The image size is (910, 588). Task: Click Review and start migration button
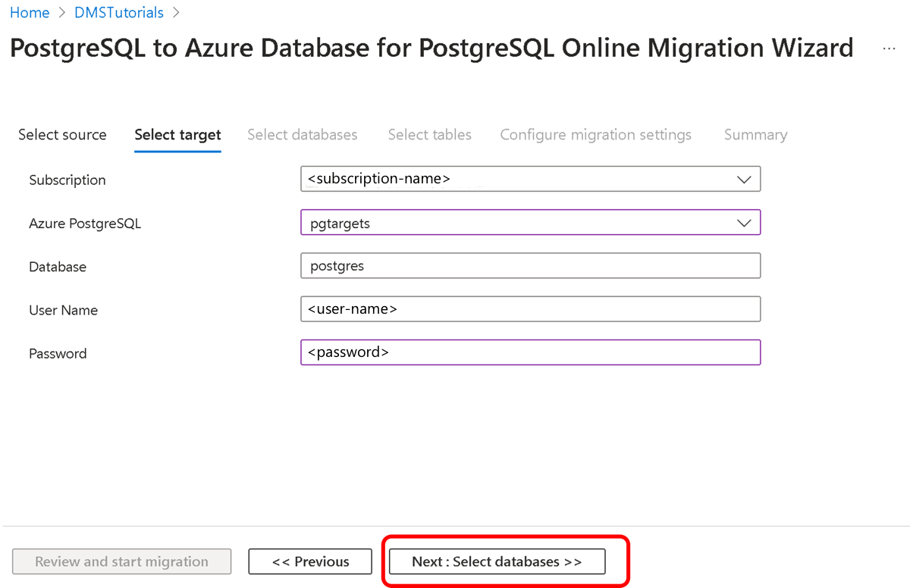coord(121,561)
